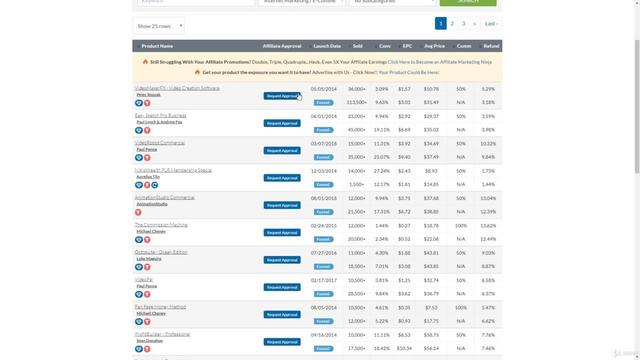
Task: Sort table by Avg Price header
Action: coord(434,46)
